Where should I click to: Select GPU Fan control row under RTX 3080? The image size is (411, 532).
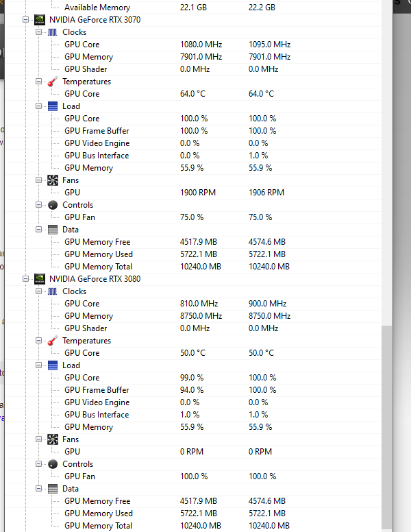[x=193, y=476]
